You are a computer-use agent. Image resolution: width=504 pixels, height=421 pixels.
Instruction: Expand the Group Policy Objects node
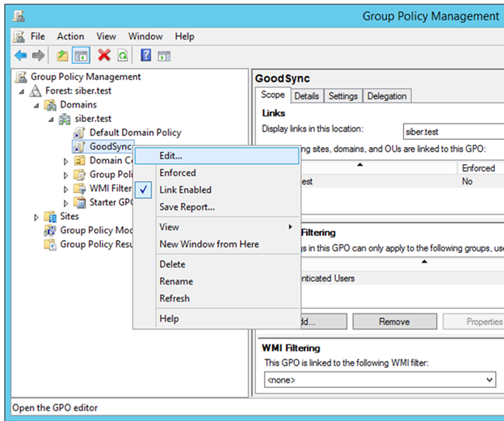click(x=65, y=175)
